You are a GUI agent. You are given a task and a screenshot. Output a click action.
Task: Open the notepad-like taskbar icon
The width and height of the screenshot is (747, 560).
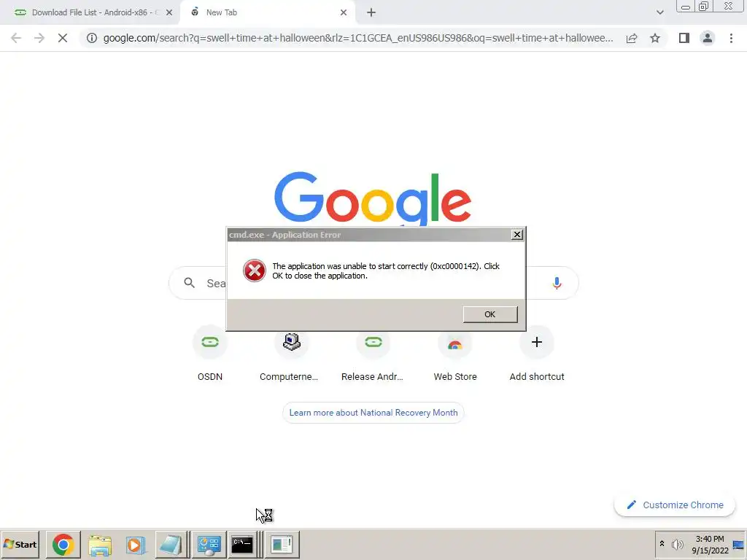(x=171, y=545)
